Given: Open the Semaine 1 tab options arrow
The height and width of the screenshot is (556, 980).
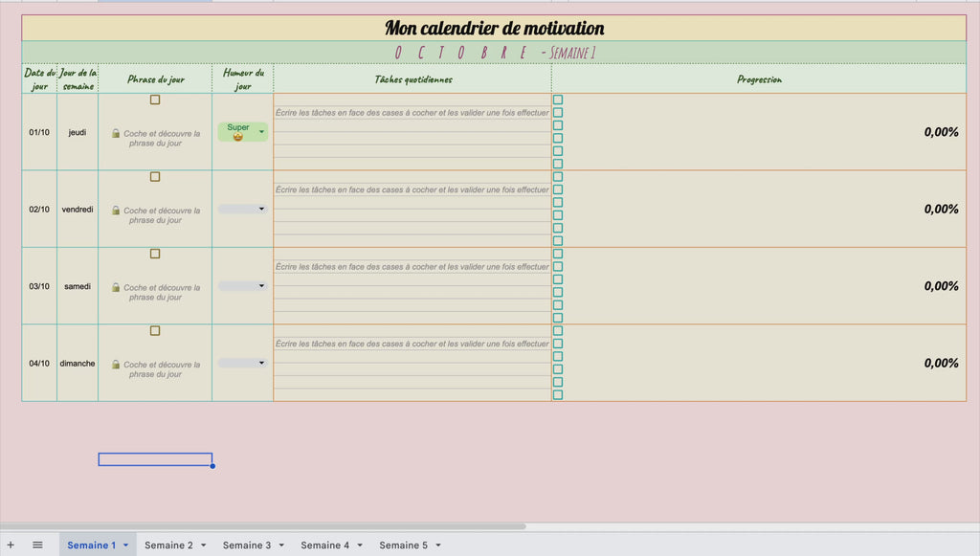Looking at the screenshot, I should coord(125,545).
